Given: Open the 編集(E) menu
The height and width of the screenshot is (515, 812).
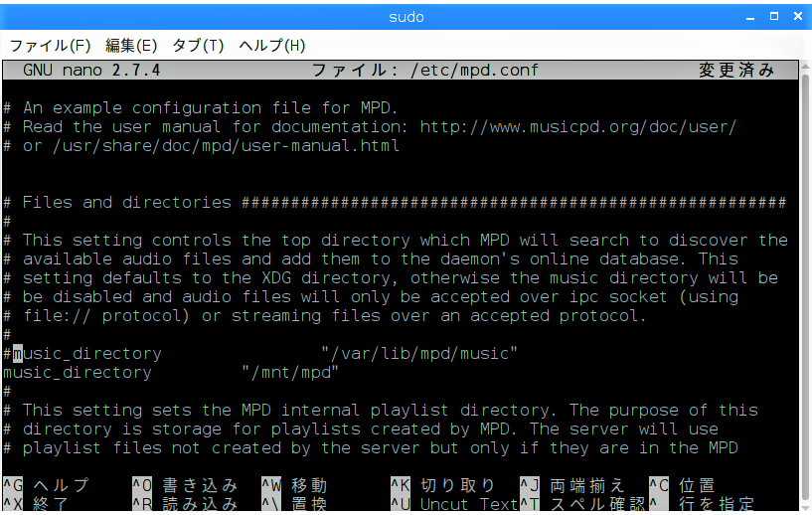Looking at the screenshot, I should pyautogui.click(x=131, y=46).
